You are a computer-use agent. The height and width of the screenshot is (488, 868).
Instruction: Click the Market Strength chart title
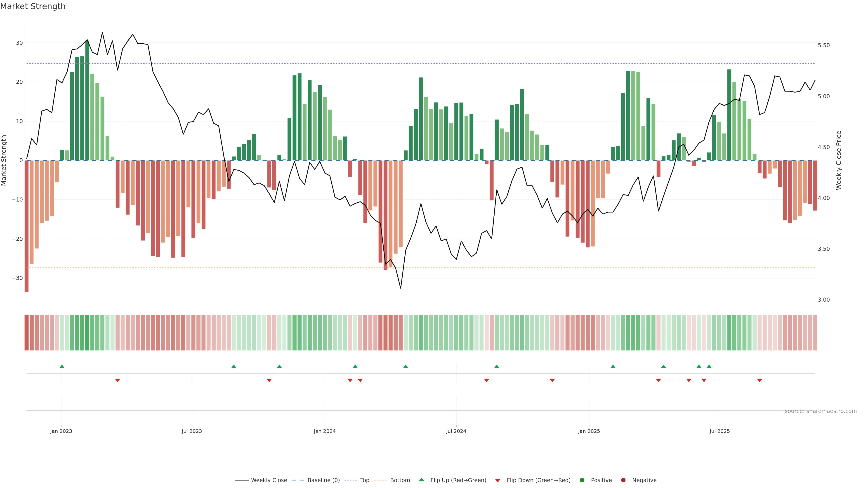33,6
